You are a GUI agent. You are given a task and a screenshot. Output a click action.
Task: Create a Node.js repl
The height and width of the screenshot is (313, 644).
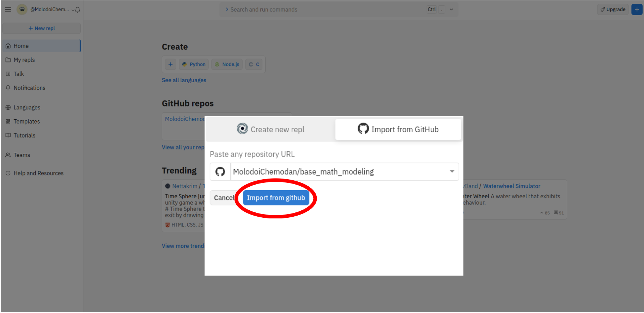(x=227, y=64)
